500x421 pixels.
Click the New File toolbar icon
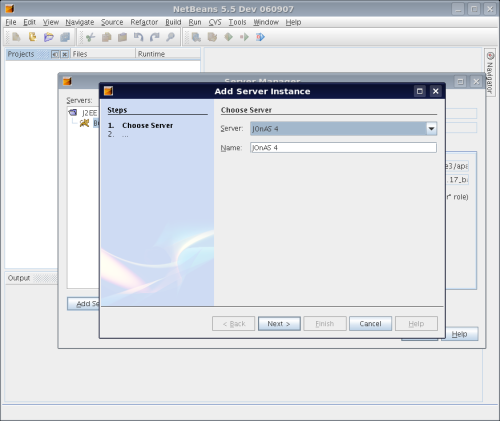point(16,37)
